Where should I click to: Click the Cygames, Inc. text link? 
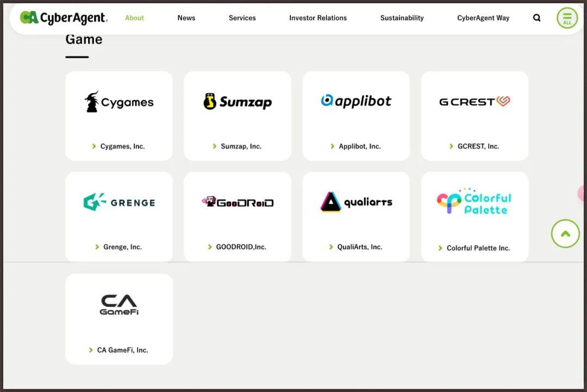coord(122,146)
